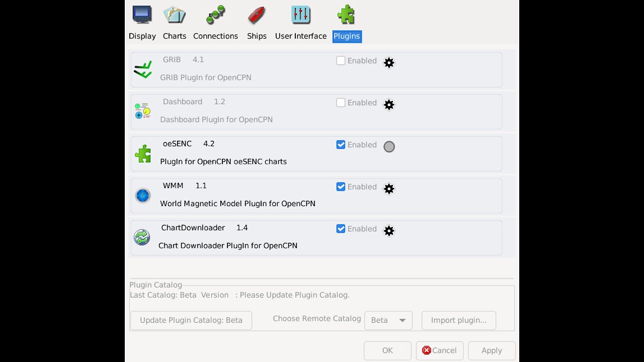Disable the WMM plugin checkbox
Screen dimensions: 644x362
pos(341,187)
